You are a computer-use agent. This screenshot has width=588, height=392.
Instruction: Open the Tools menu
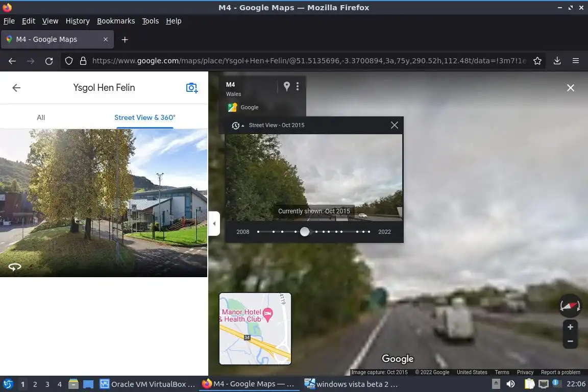[151, 21]
